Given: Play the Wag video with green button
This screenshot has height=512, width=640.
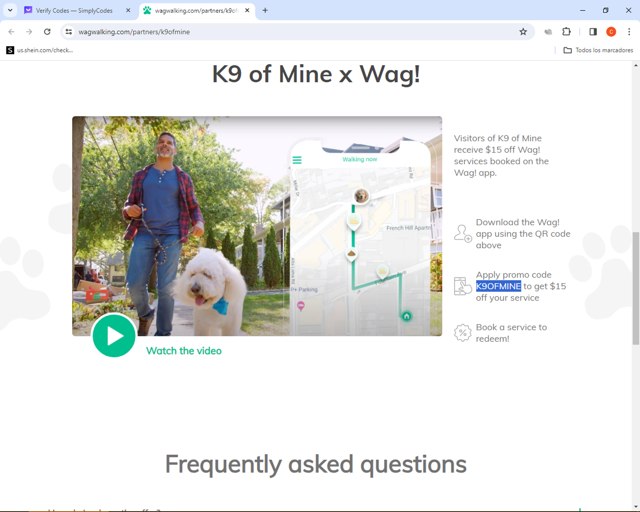Looking at the screenshot, I should click(114, 336).
